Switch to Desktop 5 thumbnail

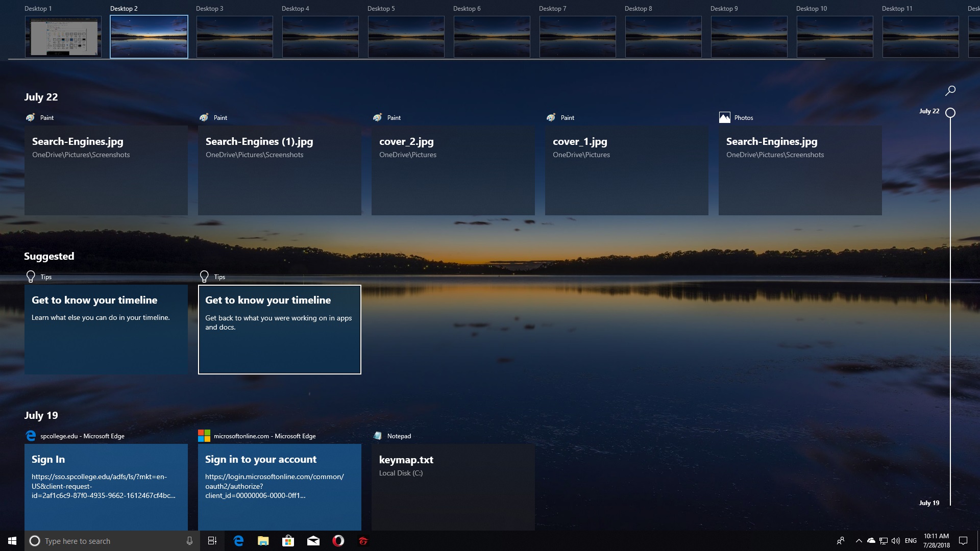pos(406,36)
